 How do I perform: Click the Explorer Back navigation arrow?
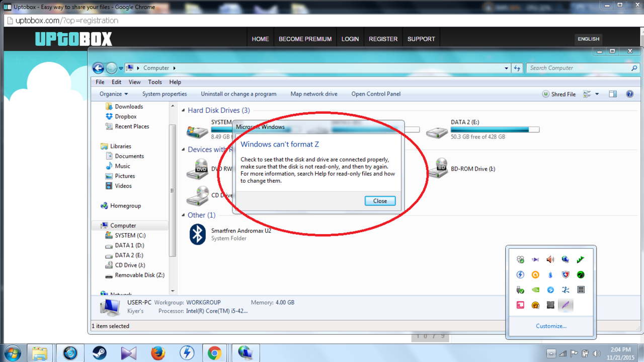click(99, 68)
